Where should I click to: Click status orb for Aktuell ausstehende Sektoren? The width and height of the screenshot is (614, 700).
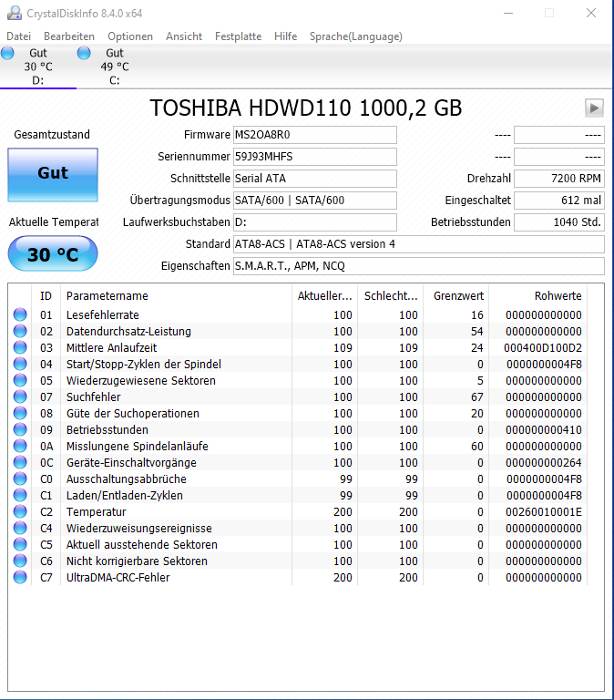point(20,544)
